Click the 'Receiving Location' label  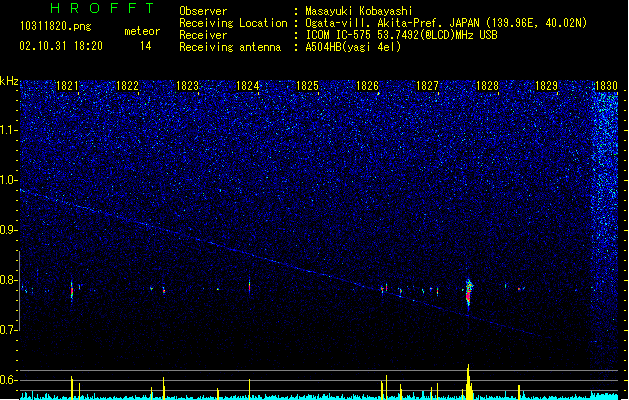click(x=233, y=23)
